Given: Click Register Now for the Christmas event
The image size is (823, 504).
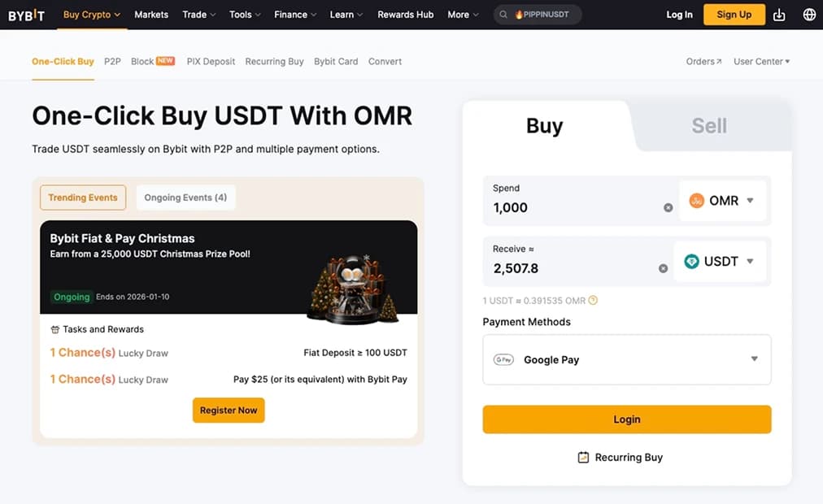Looking at the screenshot, I should 229,411.
